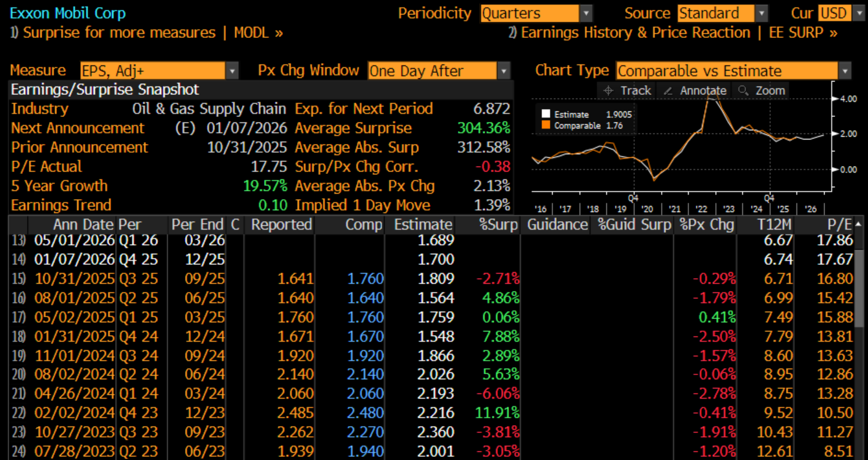Click the Estimate legend entry in chart

click(x=586, y=115)
